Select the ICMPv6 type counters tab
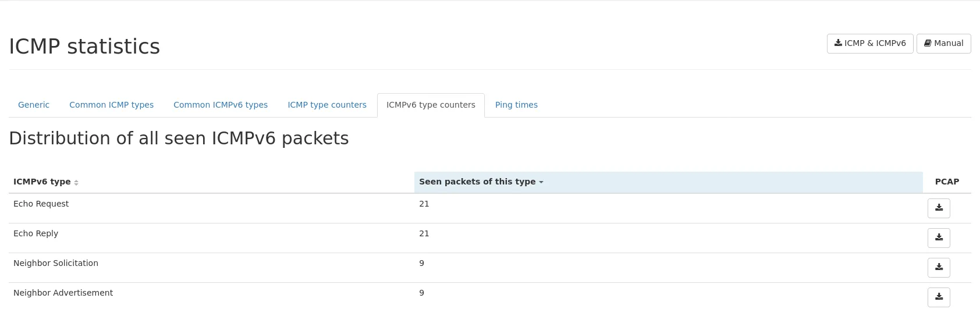 click(431, 105)
